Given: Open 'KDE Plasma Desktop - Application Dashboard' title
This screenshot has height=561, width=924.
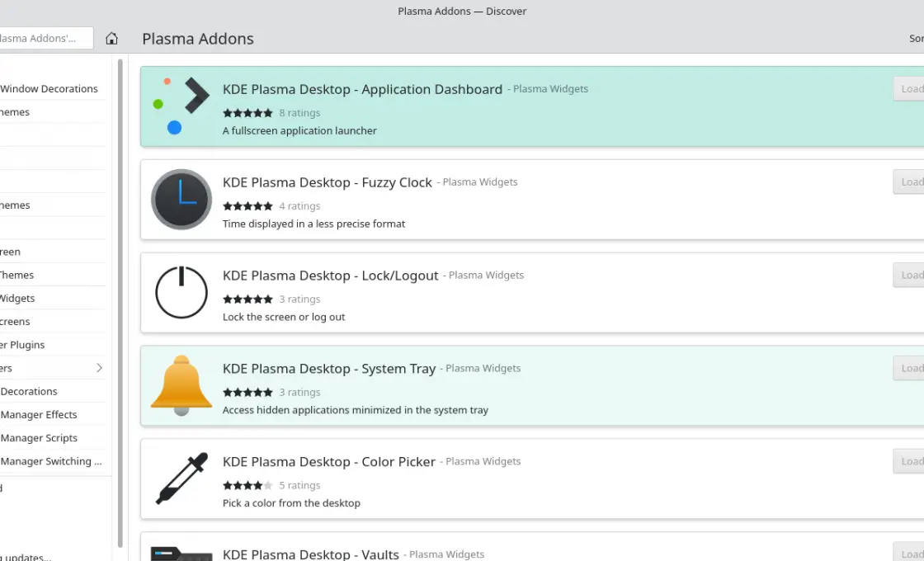Looking at the screenshot, I should click(362, 89).
